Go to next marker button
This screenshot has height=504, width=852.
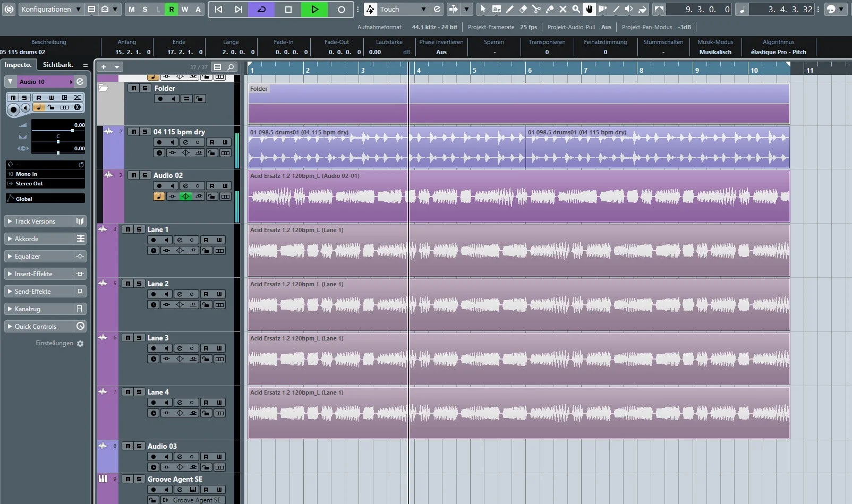click(x=238, y=9)
